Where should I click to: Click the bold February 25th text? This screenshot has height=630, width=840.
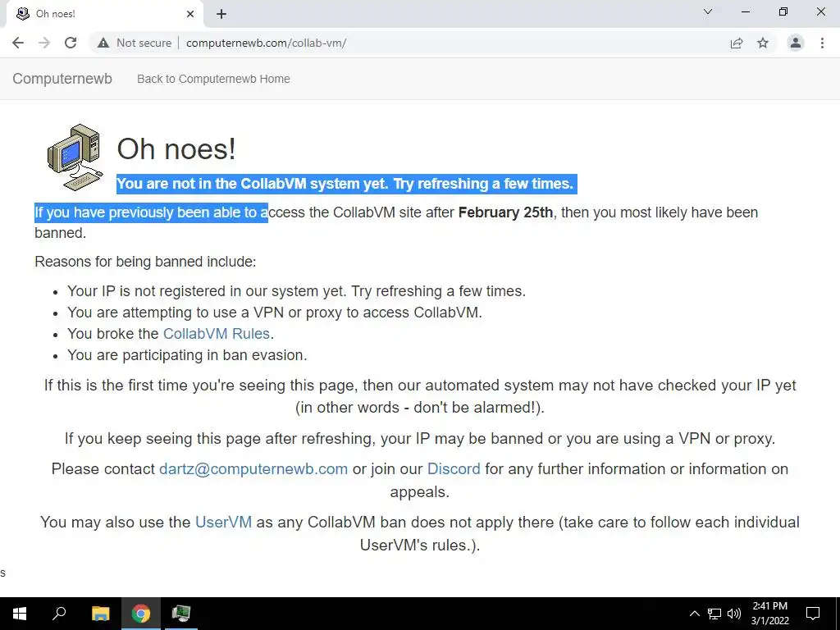point(505,212)
